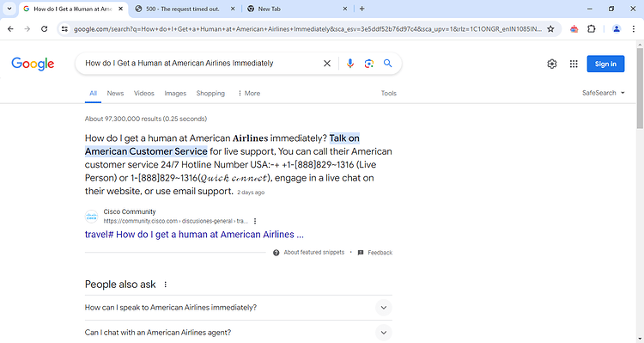The width and height of the screenshot is (644, 343).
Task: Go back with browser back arrow
Action: click(10, 28)
